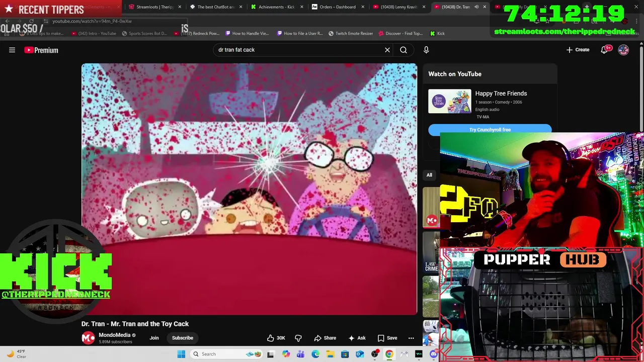Viewport: 644px width, 362px height.
Task: Run the search with magnifier button
Action: tap(404, 50)
